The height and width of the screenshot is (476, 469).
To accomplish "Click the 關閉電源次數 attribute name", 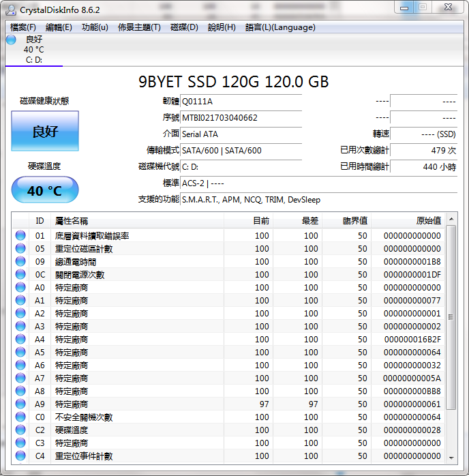I will point(80,275).
